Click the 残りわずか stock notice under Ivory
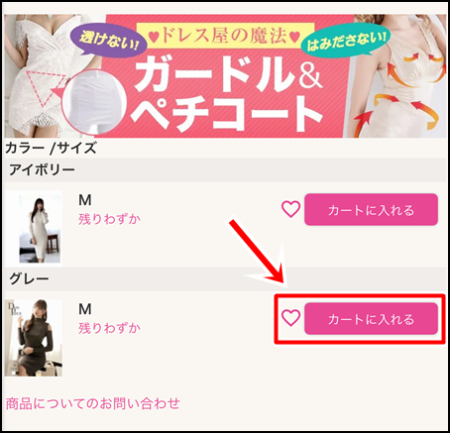The width and height of the screenshot is (450, 433). click(109, 219)
